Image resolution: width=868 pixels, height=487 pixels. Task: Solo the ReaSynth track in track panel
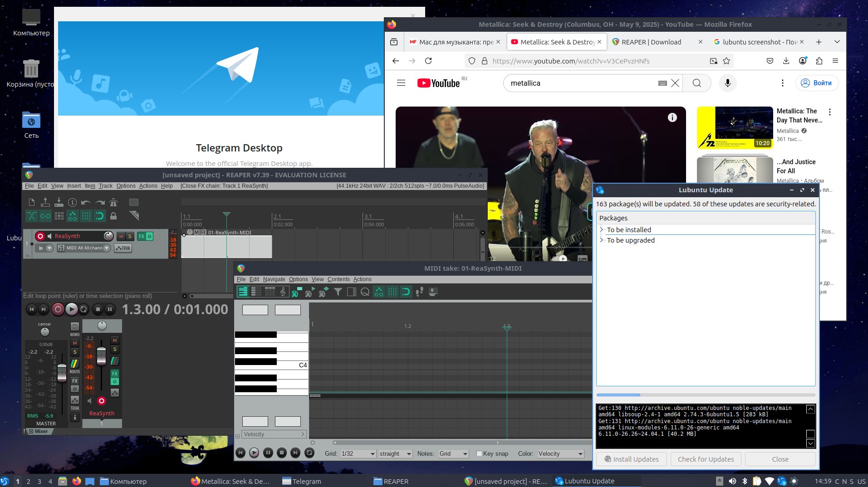point(130,236)
